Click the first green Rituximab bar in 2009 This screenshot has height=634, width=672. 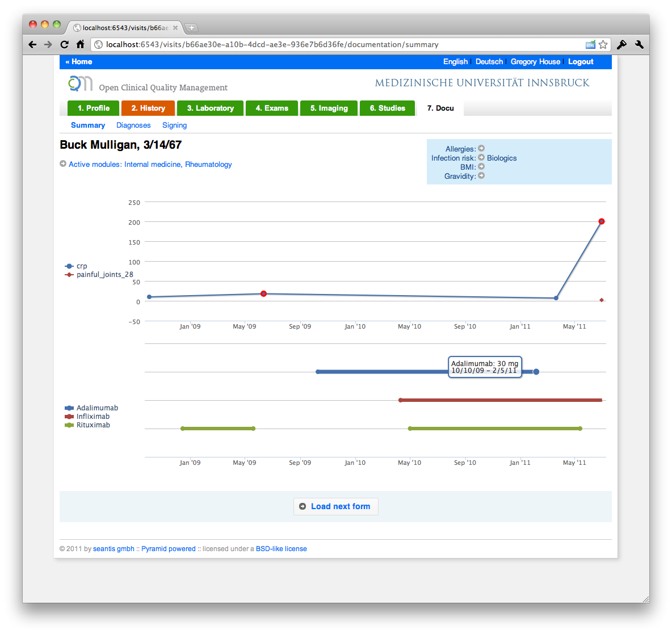click(218, 429)
